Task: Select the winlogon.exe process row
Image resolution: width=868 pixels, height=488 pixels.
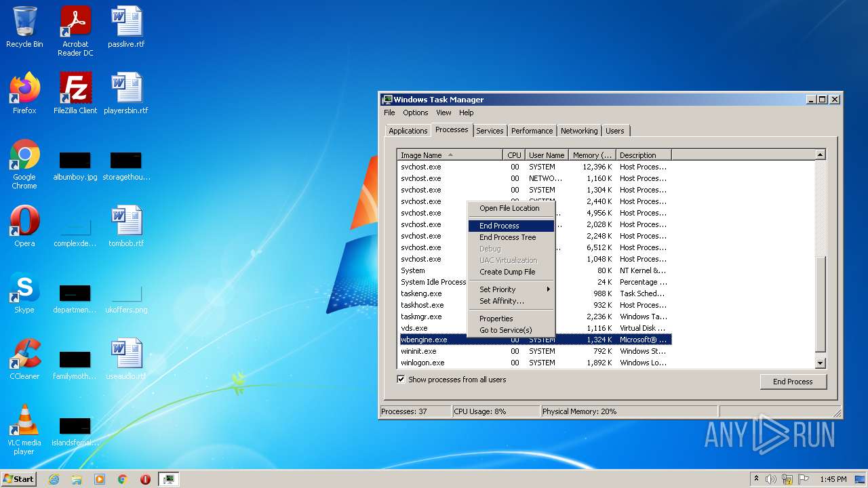Action: tap(534, 363)
